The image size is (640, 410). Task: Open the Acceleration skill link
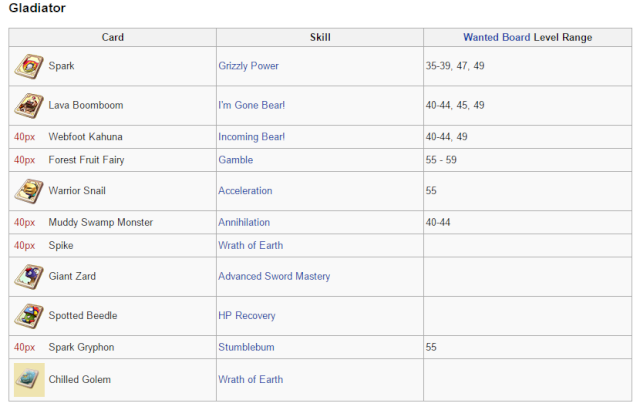click(x=245, y=191)
